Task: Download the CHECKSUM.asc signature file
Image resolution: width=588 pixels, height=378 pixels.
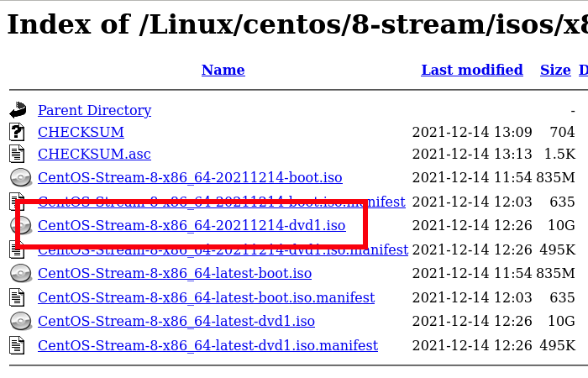Action: (94, 154)
